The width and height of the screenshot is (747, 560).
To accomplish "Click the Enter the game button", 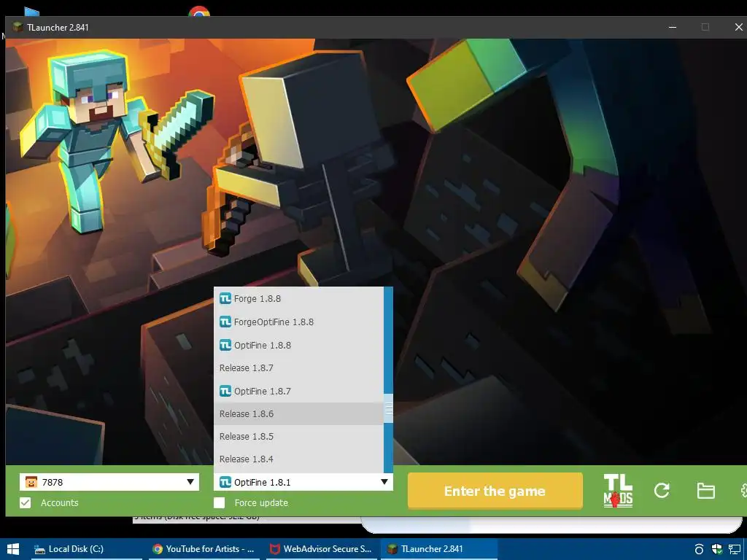I will click(495, 491).
